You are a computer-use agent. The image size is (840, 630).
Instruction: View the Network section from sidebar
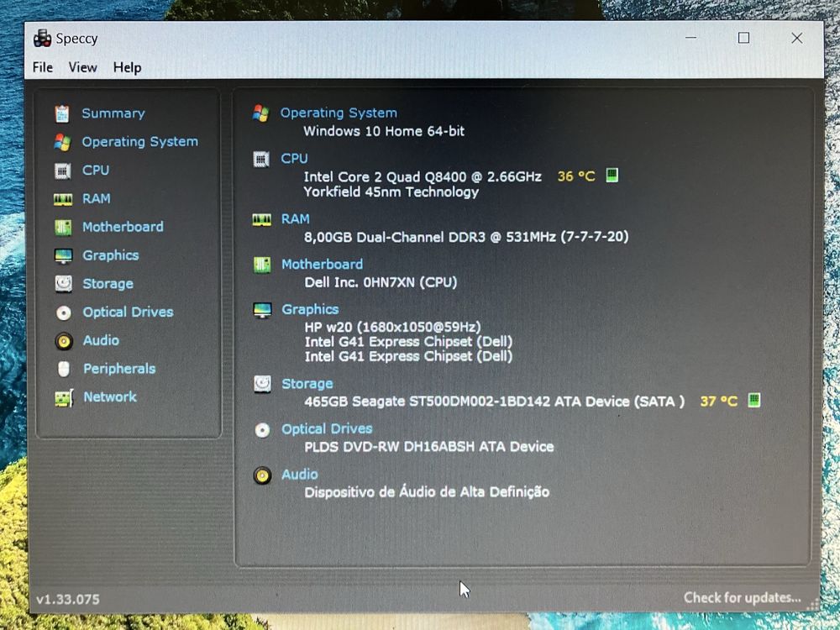(110, 397)
